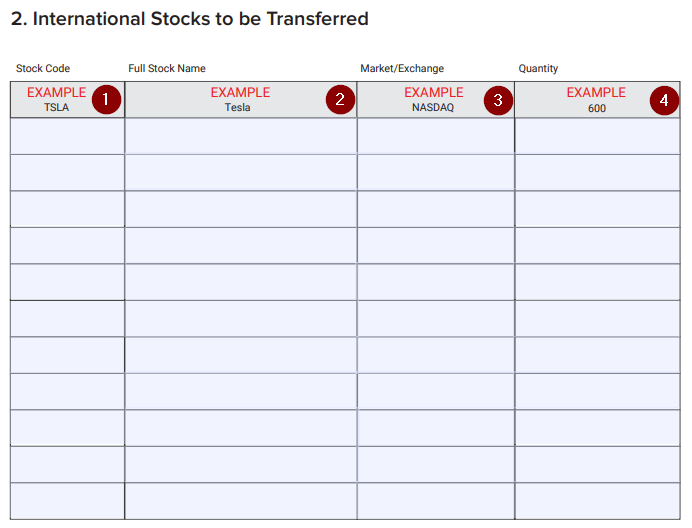Viewport: 692px width, 528px height.
Task: Click the NASDAQ example exchange cell
Action: (436, 100)
